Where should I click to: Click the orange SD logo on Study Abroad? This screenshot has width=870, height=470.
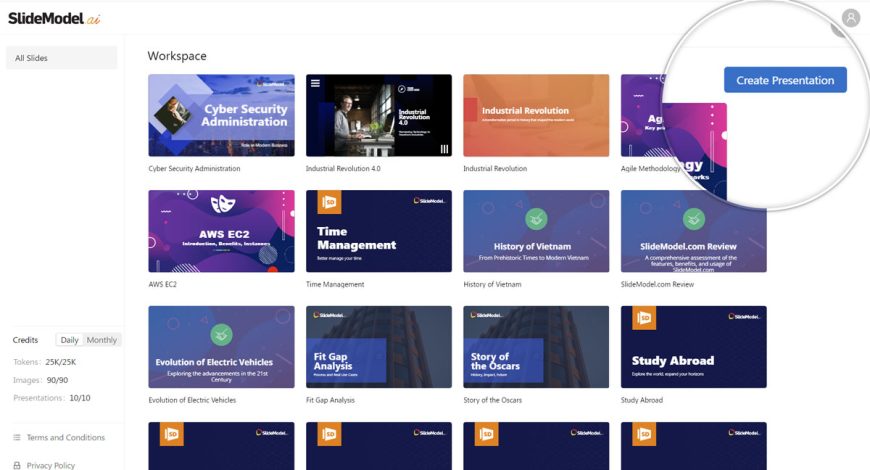click(x=644, y=320)
